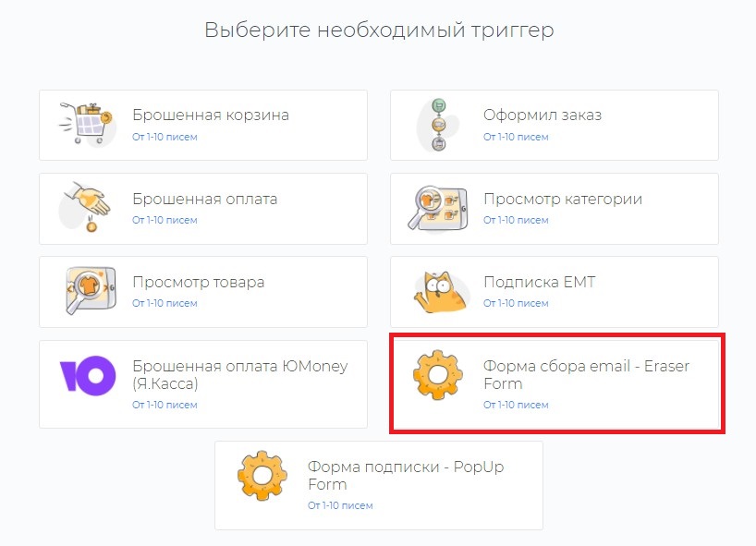Select the Брошенная корзина trigger title
This screenshot has width=756, height=546.
click(x=210, y=115)
